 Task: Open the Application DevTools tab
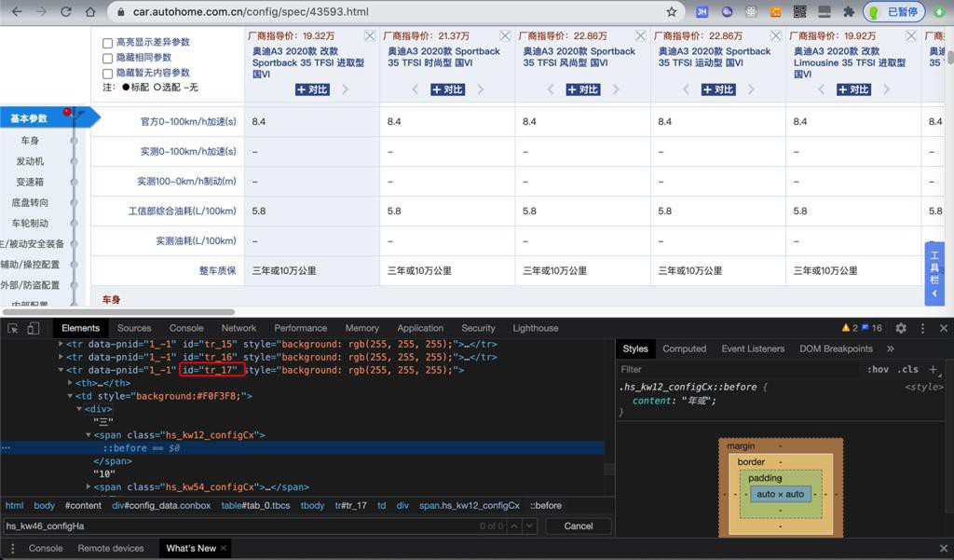(x=420, y=328)
